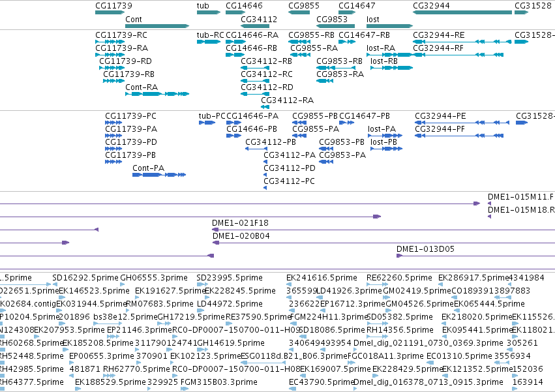555x392 pixels.
Task: Select the CG11739 gene arrow
Action: [x=110, y=12]
